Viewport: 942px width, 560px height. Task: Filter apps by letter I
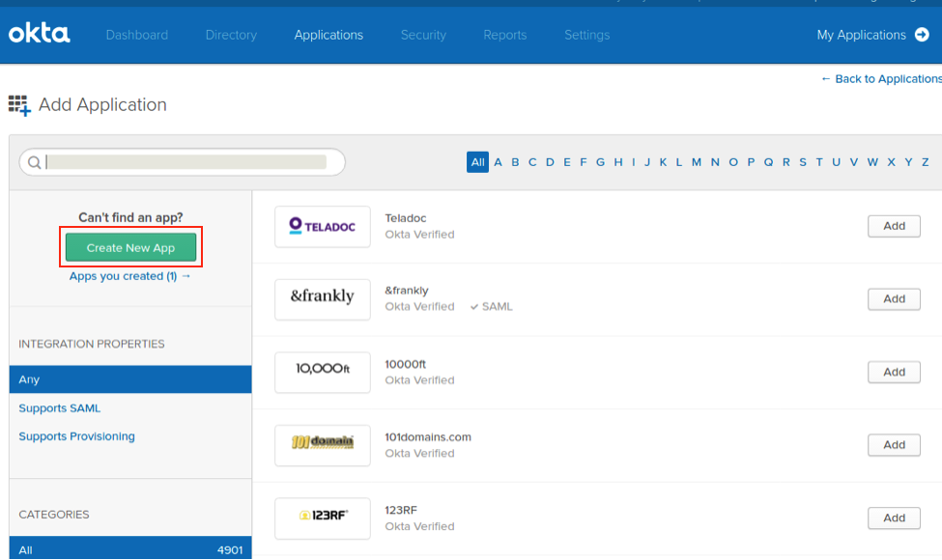633,162
